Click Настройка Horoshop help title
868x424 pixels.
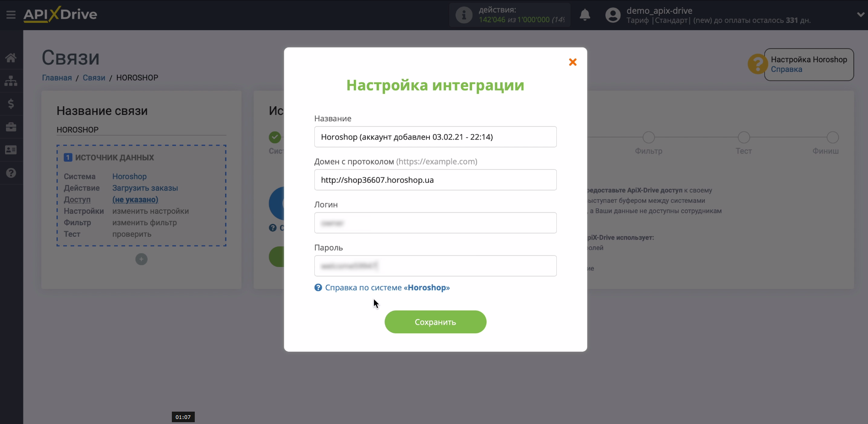tap(809, 60)
